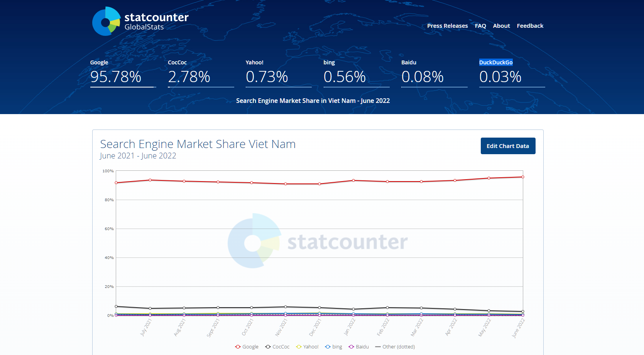The width and height of the screenshot is (644, 355).
Task: Click the highlighted DuckDuckGo label
Action: pos(496,62)
